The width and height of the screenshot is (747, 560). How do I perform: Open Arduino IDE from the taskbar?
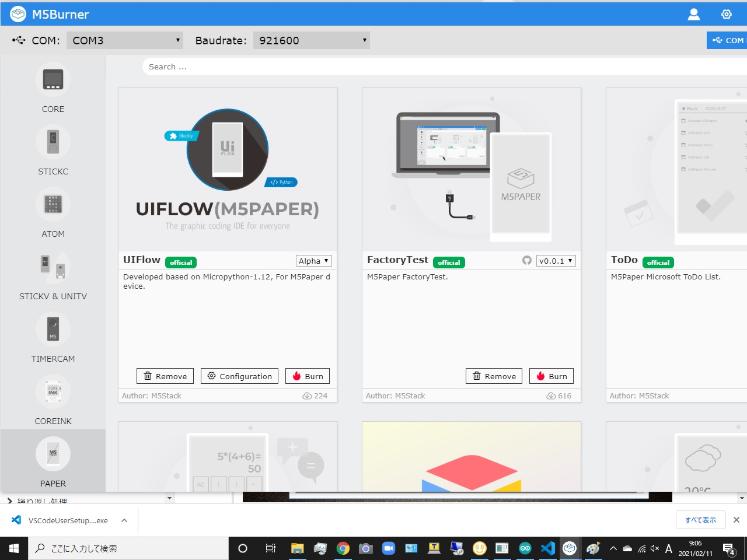point(525,548)
